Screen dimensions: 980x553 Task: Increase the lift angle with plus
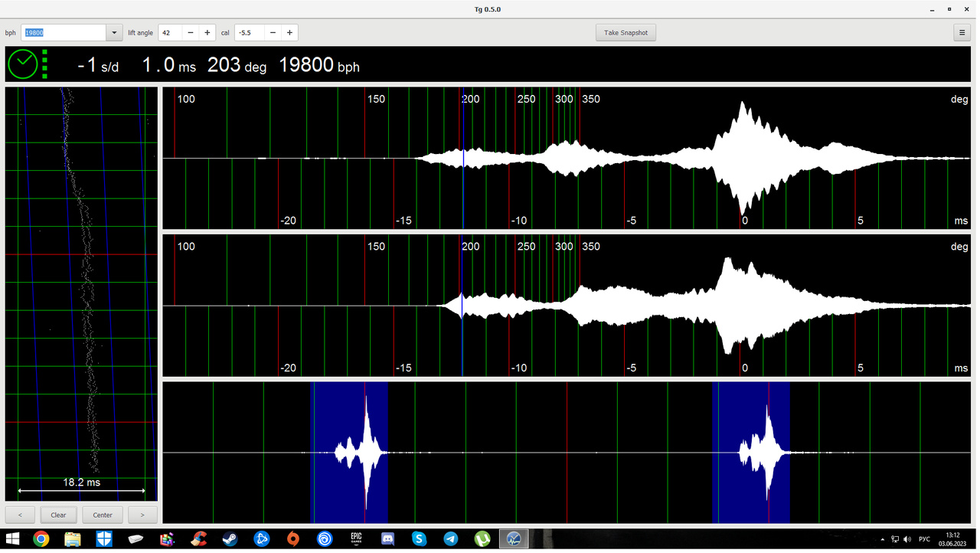pos(207,33)
